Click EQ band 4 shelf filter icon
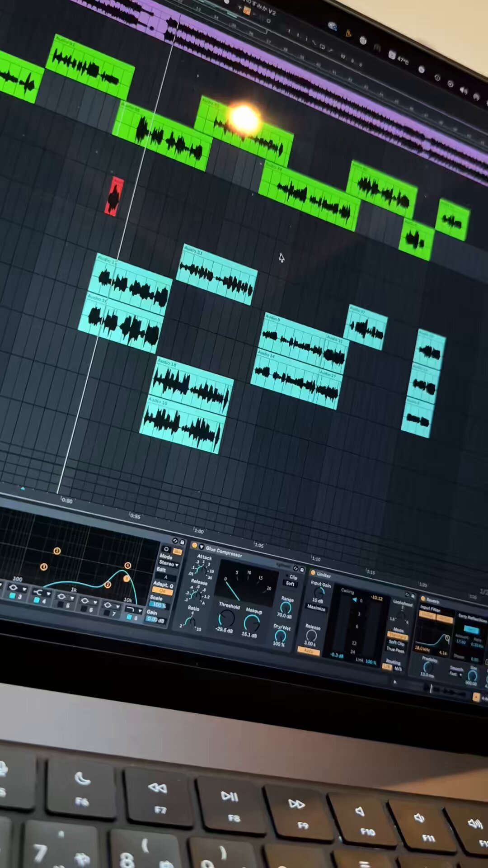The image size is (488, 868). (38, 592)
